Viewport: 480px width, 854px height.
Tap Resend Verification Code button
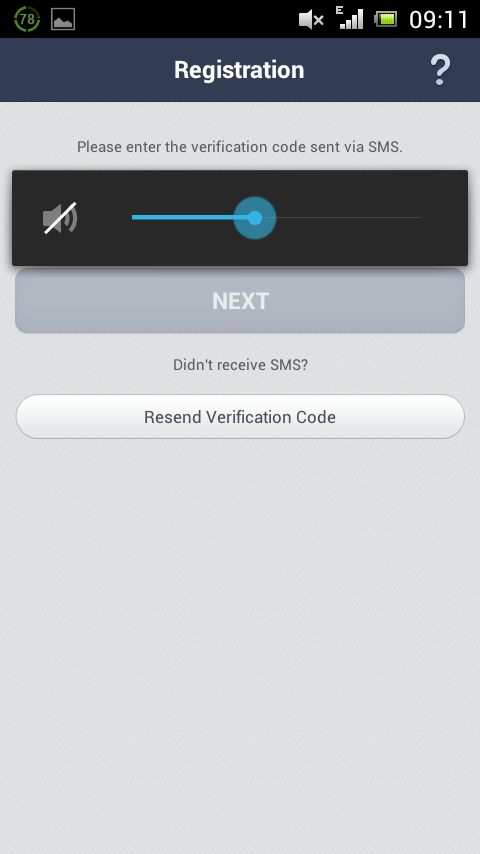pyautogui.click(x=240, y=417)
